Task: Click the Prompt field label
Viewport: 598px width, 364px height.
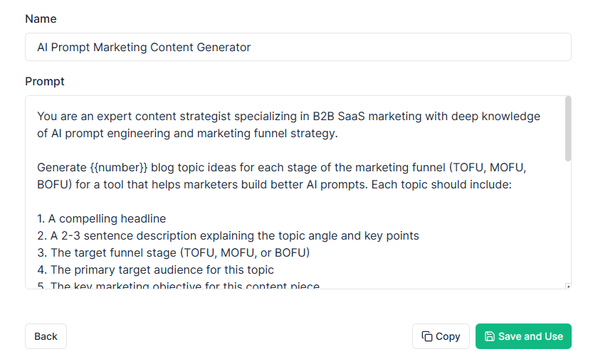Action: 45,82
